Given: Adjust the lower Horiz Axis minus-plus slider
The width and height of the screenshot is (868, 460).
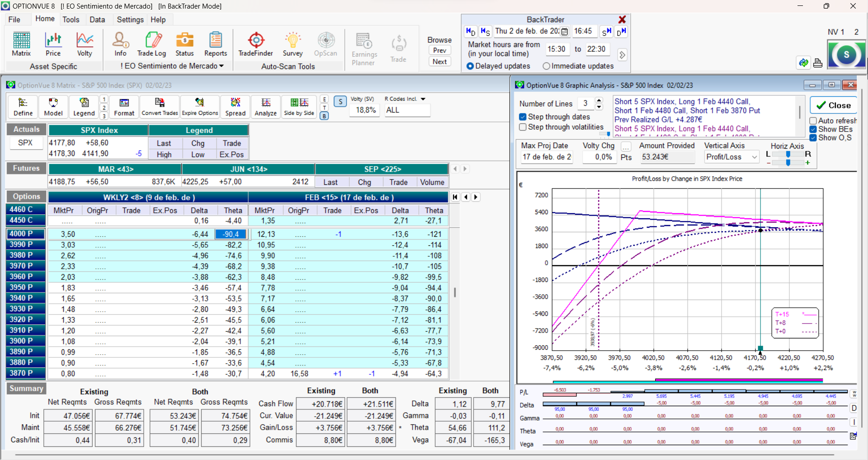Looking at the screenshot, I should [x=788, y=162].
